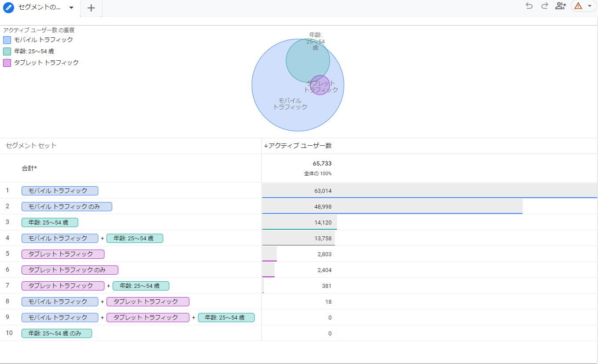Click the 年齢: 25〜54 歳 legend label
Image resolution: width=598 pixels, height=364 pixels.
click(x=34, y=51)
